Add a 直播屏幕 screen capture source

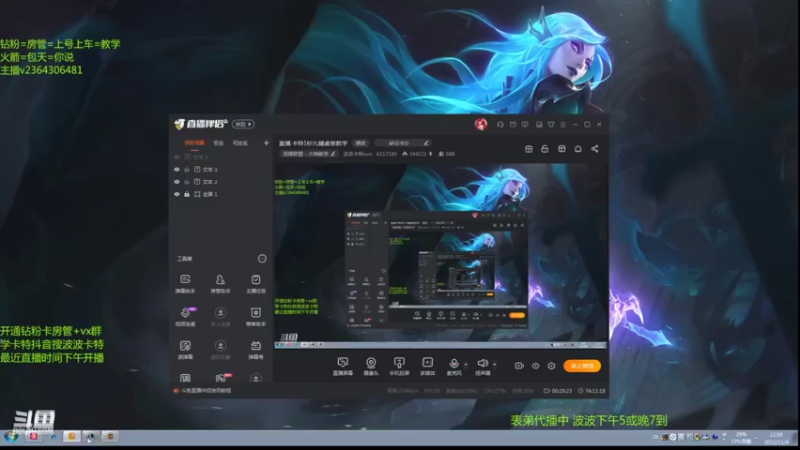pyautogui.click(x=343, y=366)
